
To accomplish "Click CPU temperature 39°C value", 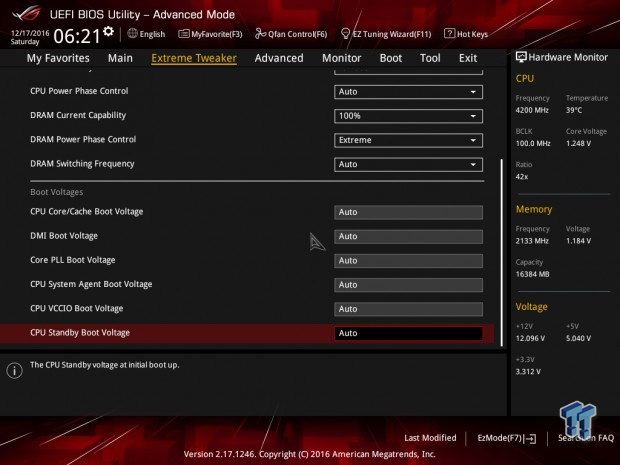I will click(x=574, y=110).
